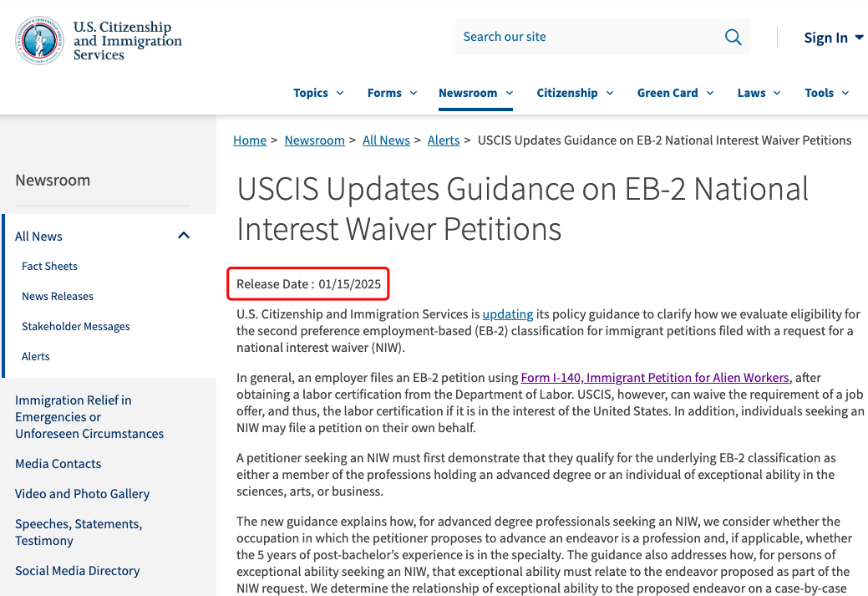
Task: Open Media Contacts sidebar link
Action: click(58, 464)
